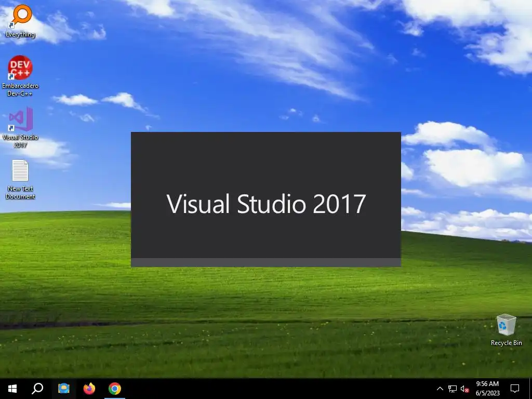Select the Recycle Bin icon
The height and width of the screenshot is (399, 532).
pos(506,330)
